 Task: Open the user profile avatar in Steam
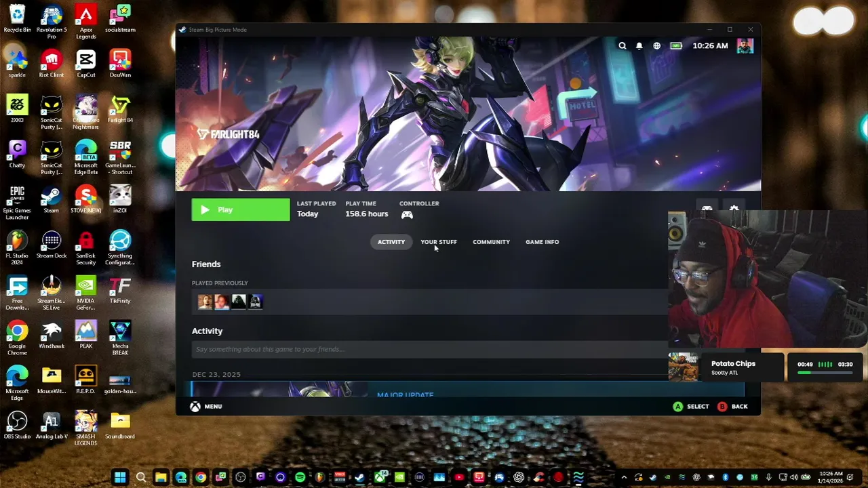[x=745, y=45]
